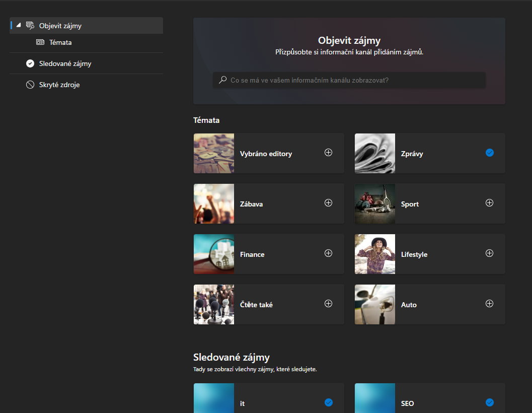
Task: Unfollow the Zprávy topic
Action: 489,153
